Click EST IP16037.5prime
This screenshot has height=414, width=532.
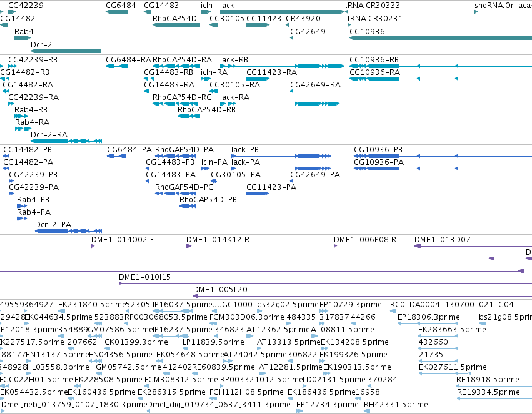click(182, 305)
